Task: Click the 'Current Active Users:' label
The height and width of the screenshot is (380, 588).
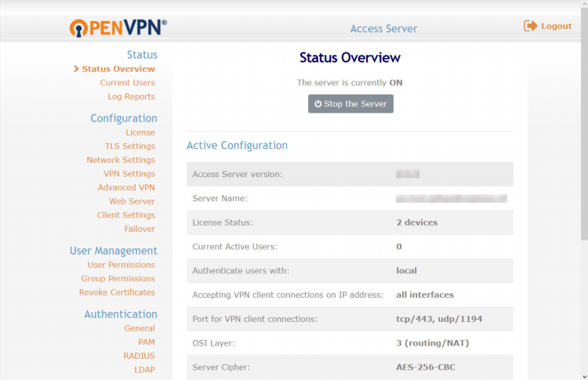Action: 234,247
